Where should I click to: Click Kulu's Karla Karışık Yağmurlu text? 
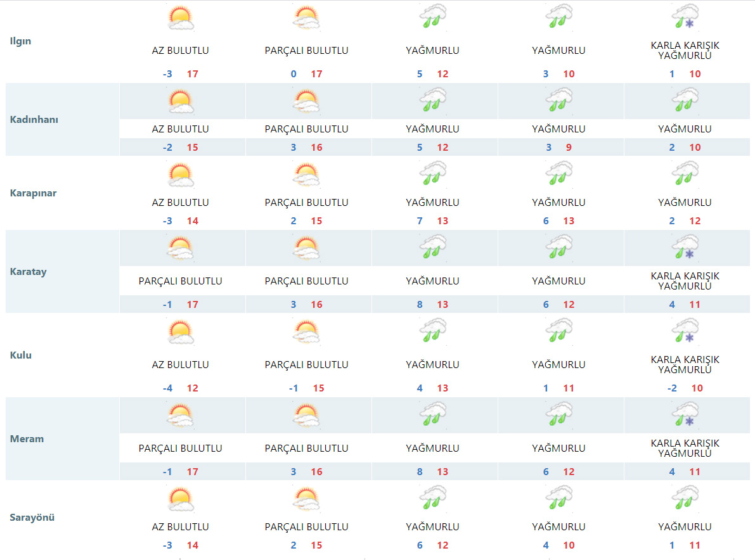pyautogui.click(x=685, y=364)
